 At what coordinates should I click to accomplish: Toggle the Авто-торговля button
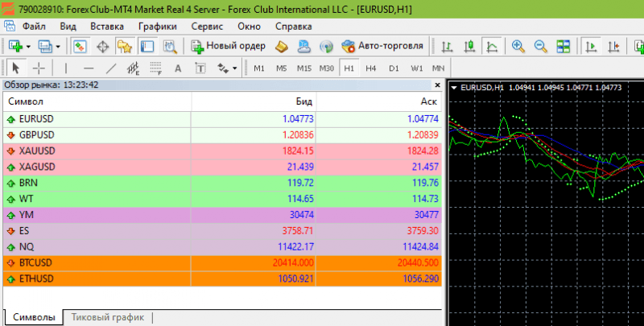[x=382, y=46]
